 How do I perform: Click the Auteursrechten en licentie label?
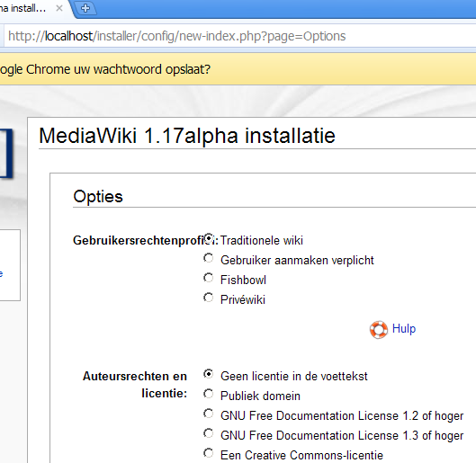pyautogui.click(x=135, y=385)
